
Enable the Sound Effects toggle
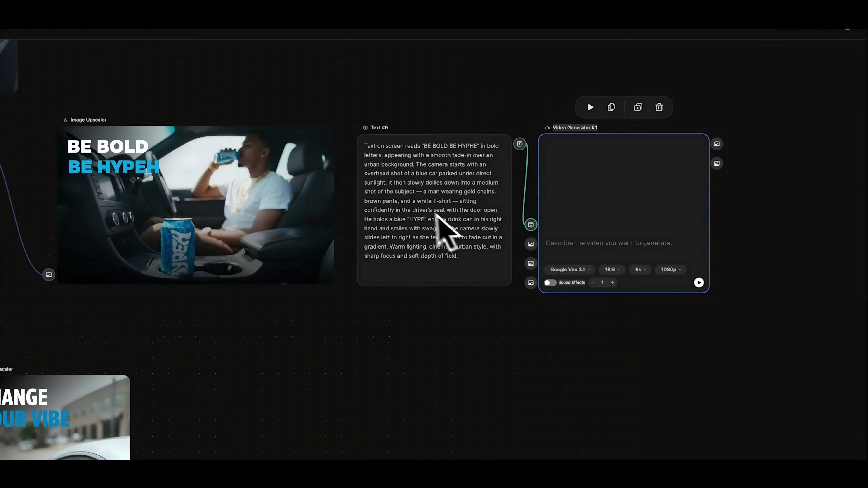(x=550, y=283)
